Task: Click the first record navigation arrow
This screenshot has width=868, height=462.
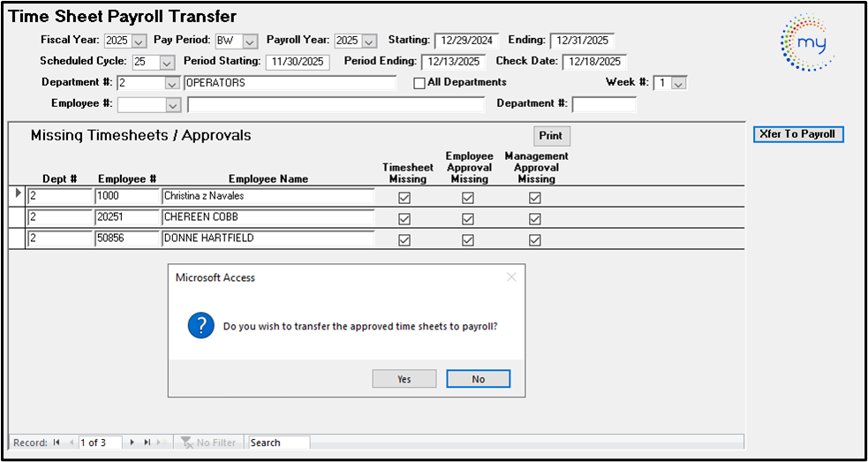Action: pyautogui.click(x=57, y=443)
